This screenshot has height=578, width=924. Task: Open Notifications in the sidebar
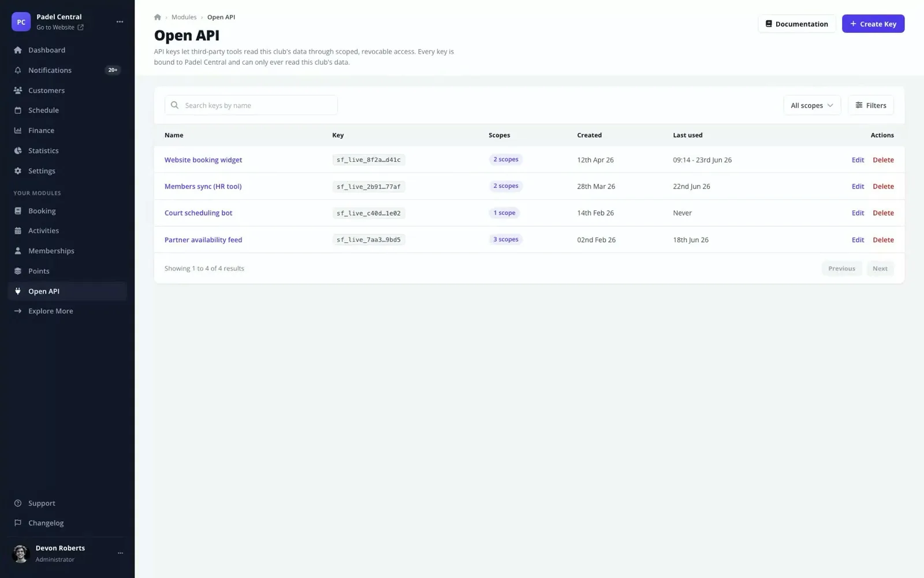(x=68, y=71)
